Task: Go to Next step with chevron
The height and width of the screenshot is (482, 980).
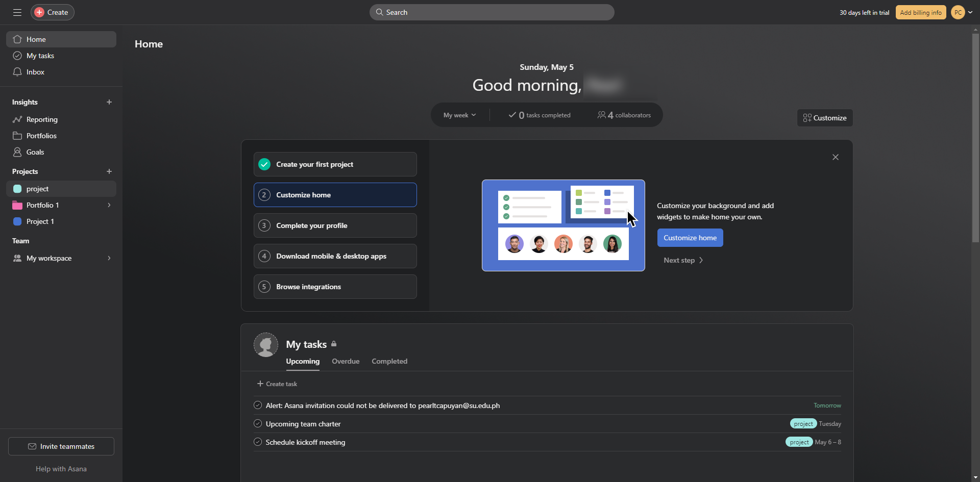Action: coord(683,260)
